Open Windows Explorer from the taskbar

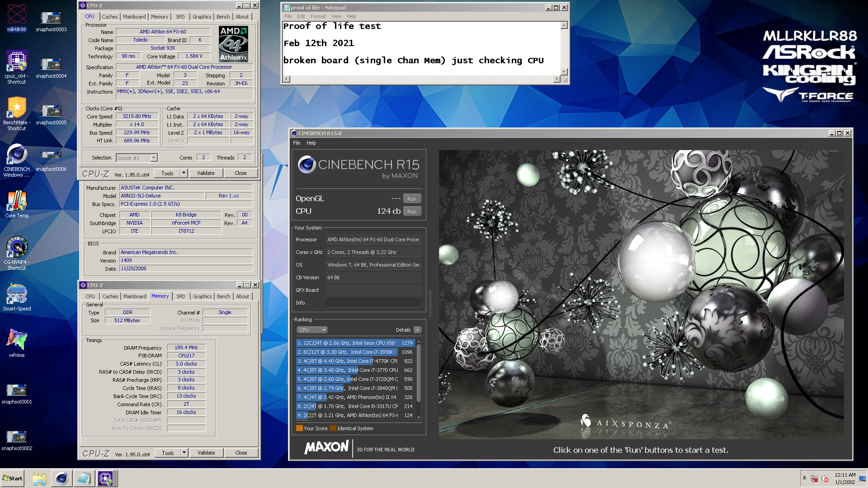39,479
